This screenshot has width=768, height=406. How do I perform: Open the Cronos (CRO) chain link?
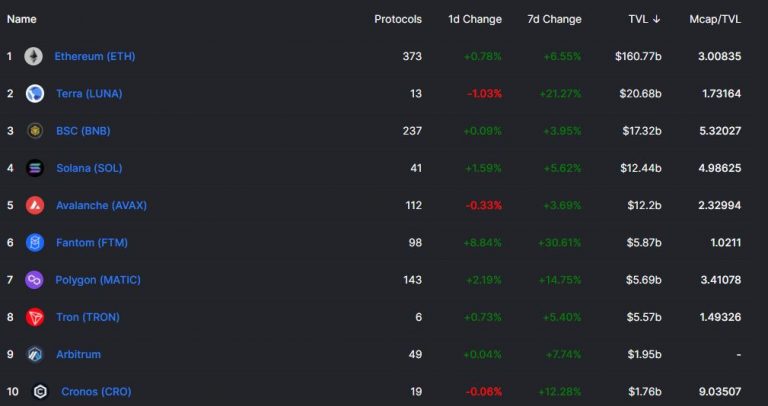96,391
